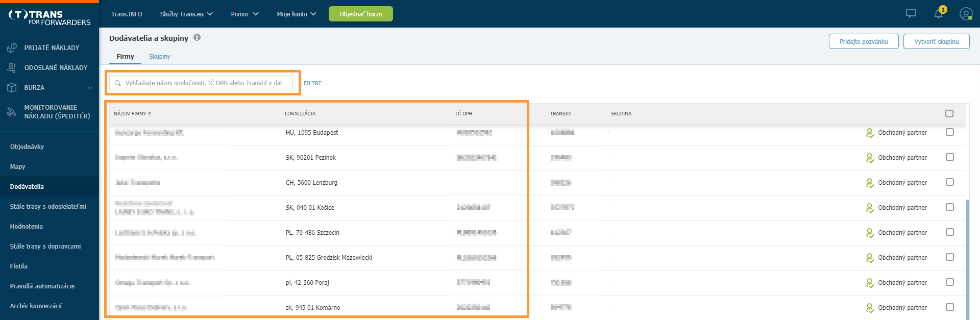Click the Vytvoriť skupinu button
The height and width of the screenshot is (320, 980).
(937, 41)
